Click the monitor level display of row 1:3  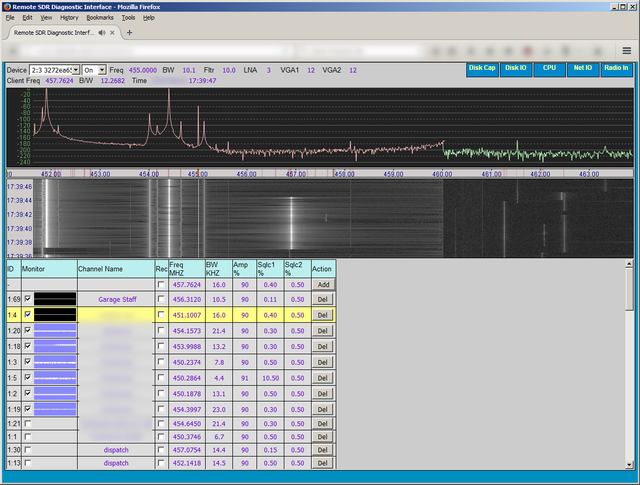55,362
